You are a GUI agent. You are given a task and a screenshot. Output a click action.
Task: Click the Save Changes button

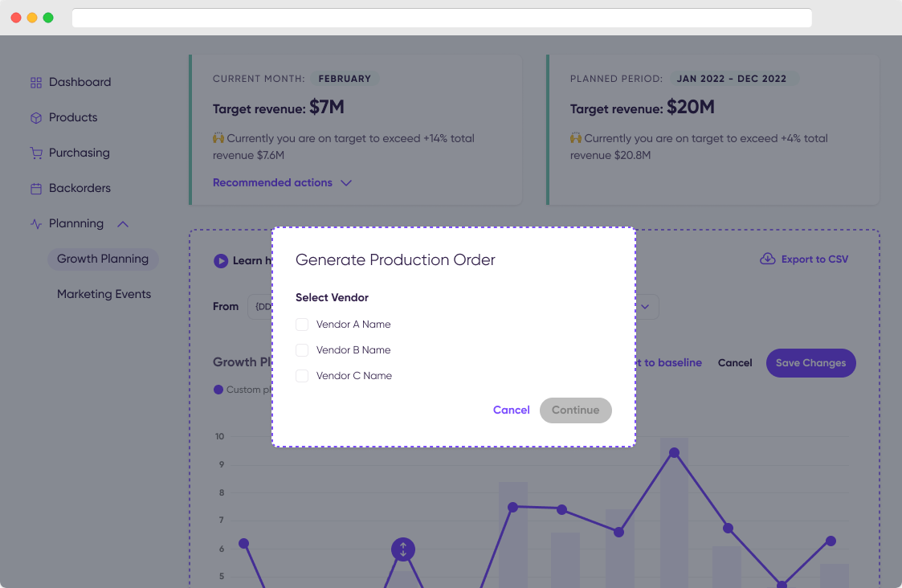coord(810,363)
